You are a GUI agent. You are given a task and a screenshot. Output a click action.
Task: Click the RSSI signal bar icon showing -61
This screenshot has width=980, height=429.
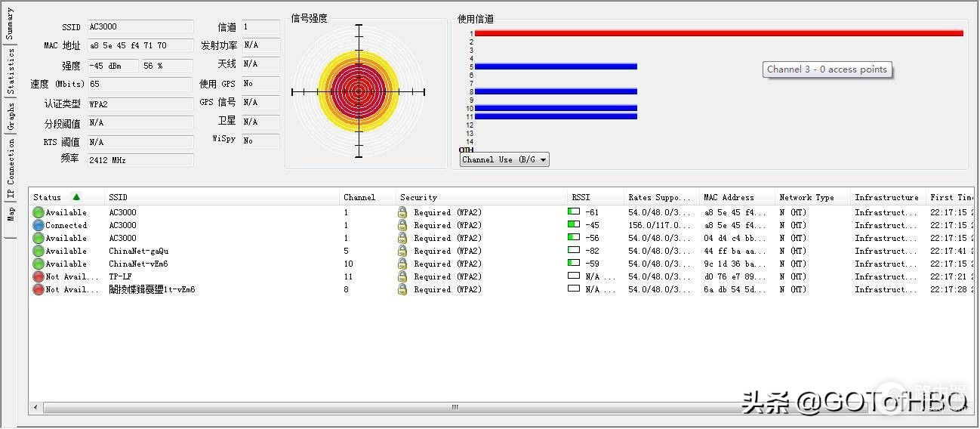pos(574,212)
